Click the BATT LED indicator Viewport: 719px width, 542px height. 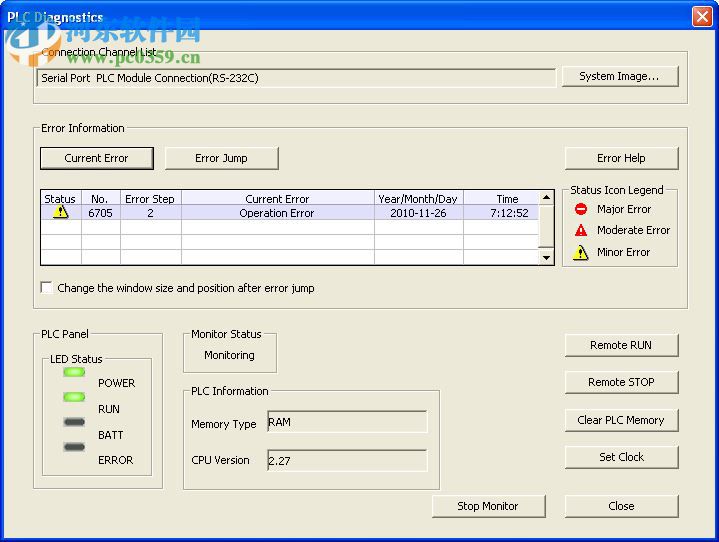point(74,422)
